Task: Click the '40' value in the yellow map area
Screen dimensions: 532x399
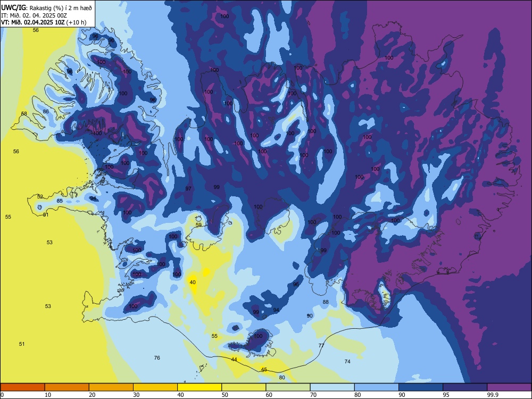Action: click(x=193, y=282)
